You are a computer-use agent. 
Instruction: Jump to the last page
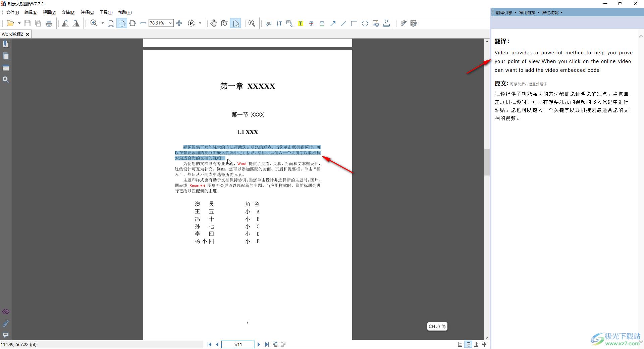(267, 344)
